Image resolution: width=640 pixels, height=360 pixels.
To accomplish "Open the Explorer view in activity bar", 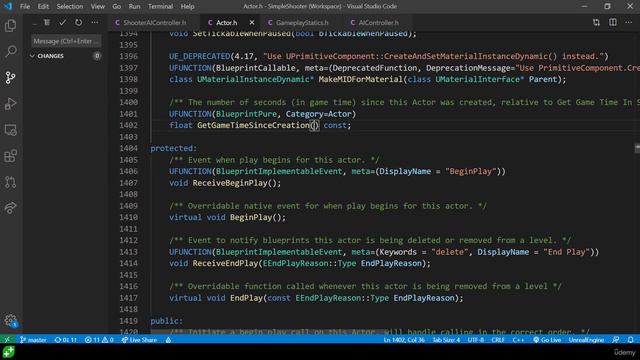I will (11, 26).
